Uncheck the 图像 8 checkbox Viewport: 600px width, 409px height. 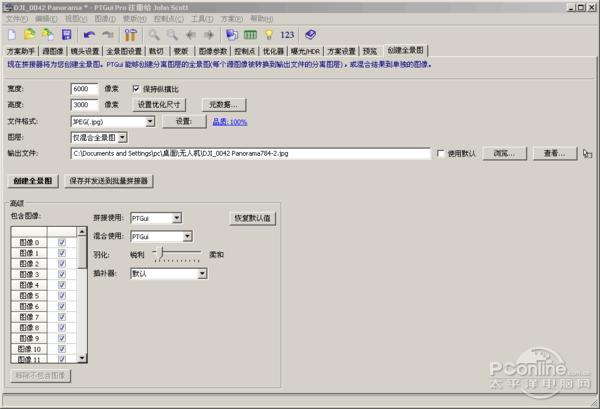point(62,328)
